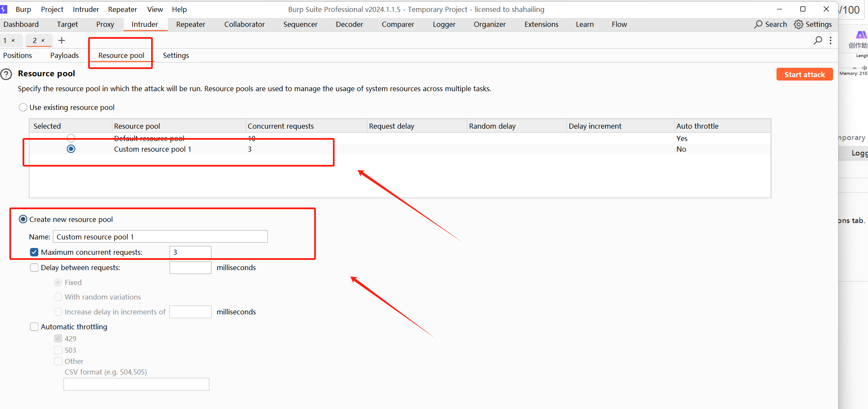Open the Help menu
Viewport: 868px width, 409px height.
(x=179, y=9)
